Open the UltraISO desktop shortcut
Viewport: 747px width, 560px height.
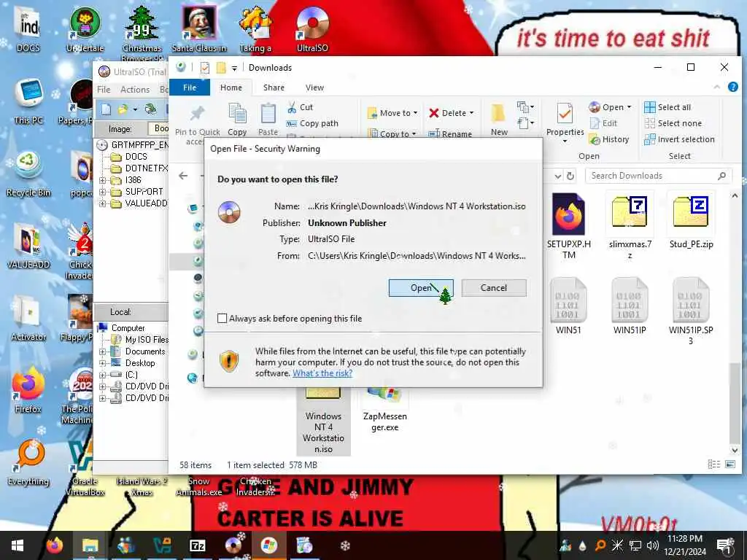pyautogui.click(x=312, y=28)
